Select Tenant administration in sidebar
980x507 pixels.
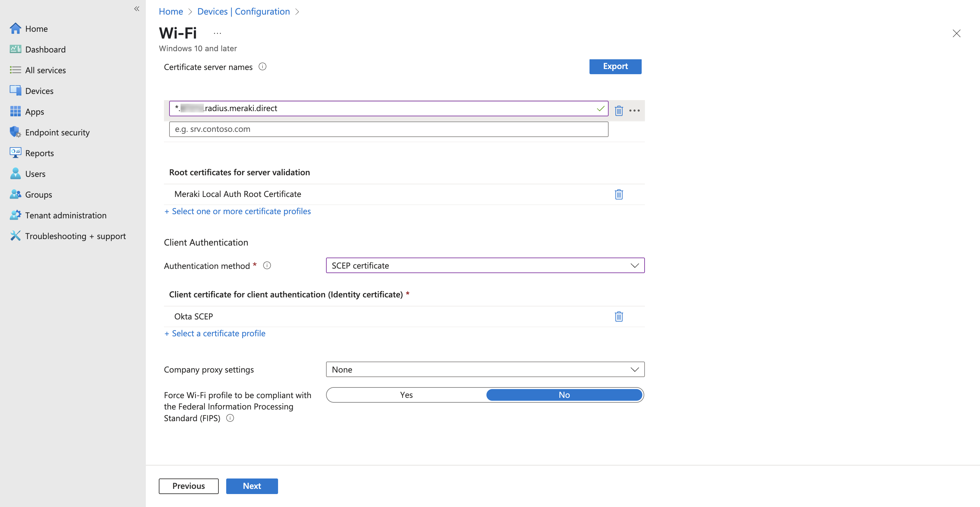66,215
